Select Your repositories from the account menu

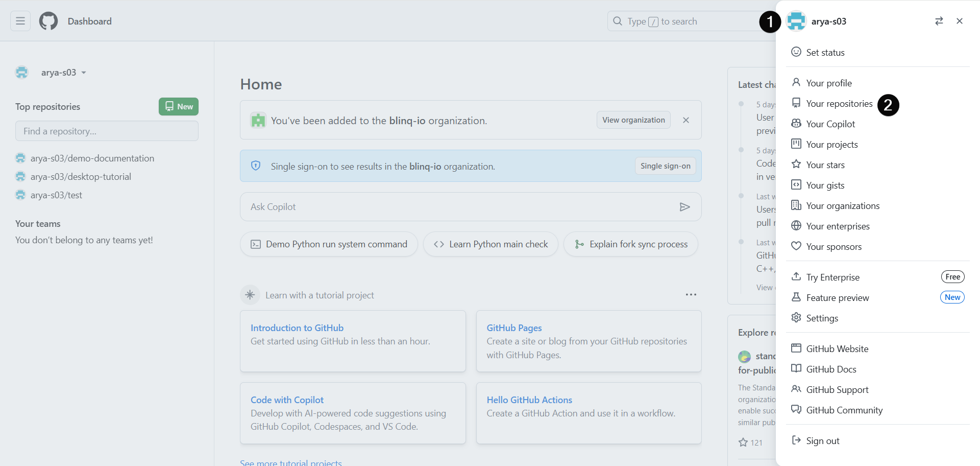pyautogui.click(x=839, y=103)
